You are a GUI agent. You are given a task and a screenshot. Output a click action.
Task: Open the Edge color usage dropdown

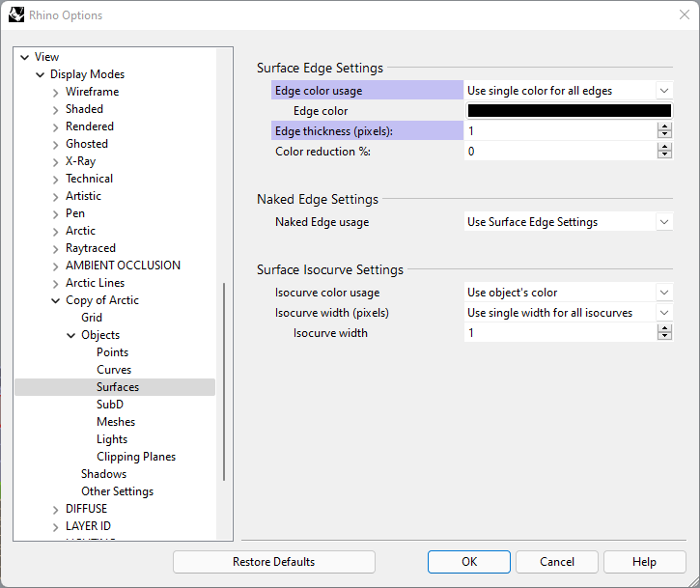(568, 91)
